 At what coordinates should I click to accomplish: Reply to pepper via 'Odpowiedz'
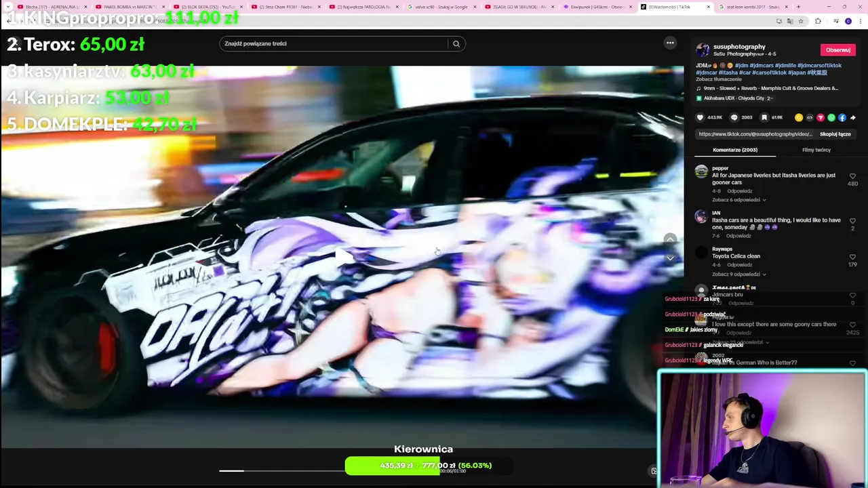click(x=739, y=191)
